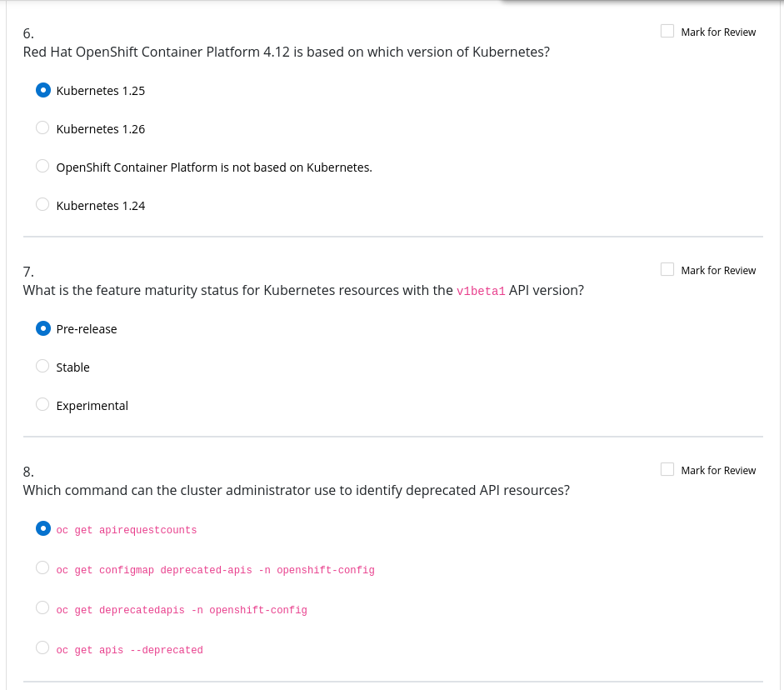
Task: Pick 'oc get deprecatedapis -n openshift-config' option
Action: click(43, 608)
